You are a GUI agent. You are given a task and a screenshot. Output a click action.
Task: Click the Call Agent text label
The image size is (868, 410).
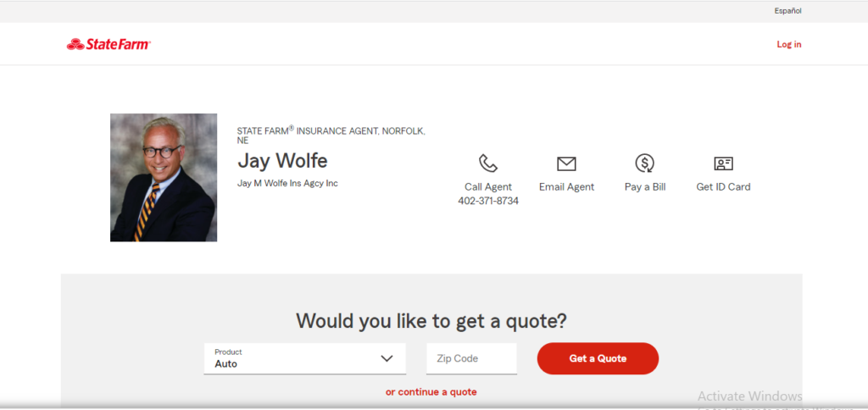[488, 187]
